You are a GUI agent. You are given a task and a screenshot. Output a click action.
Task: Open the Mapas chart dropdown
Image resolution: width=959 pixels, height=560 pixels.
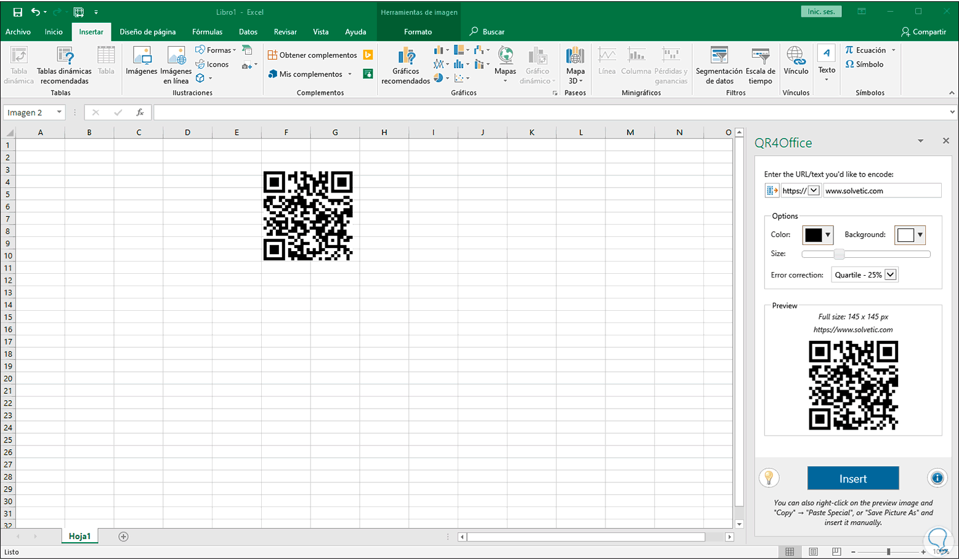[505, 81]
